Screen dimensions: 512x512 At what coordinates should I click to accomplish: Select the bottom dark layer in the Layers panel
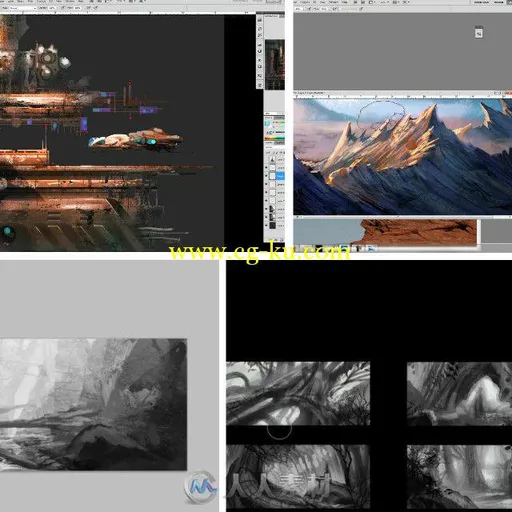[275, 226]
